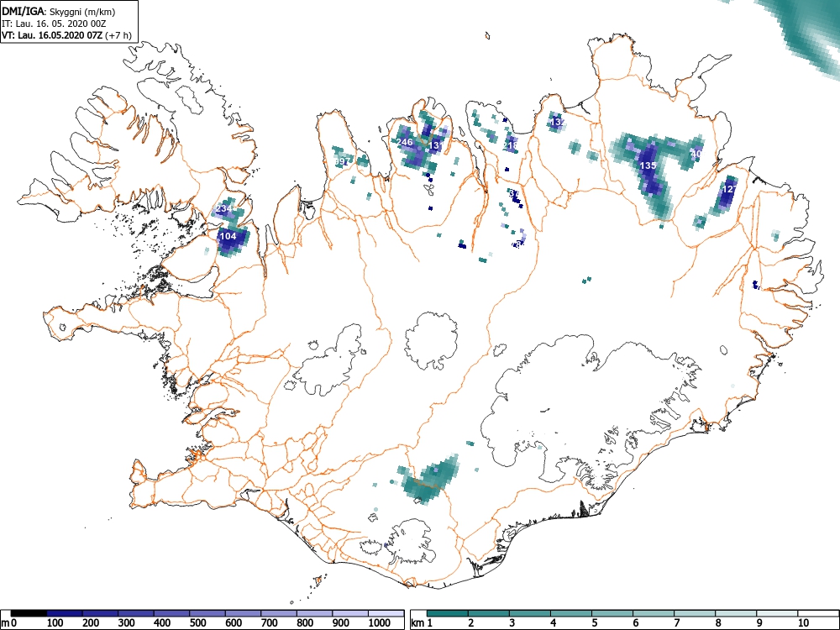840x630 pixels.
Task: Choose the 8–9 km pale legend swatch
Action: coord(736,613)
